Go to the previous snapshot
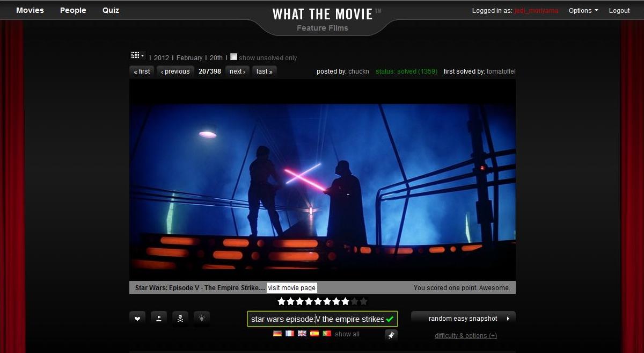Screen dimensions: 644x353 pyautogui.click(x=175, y=71)
